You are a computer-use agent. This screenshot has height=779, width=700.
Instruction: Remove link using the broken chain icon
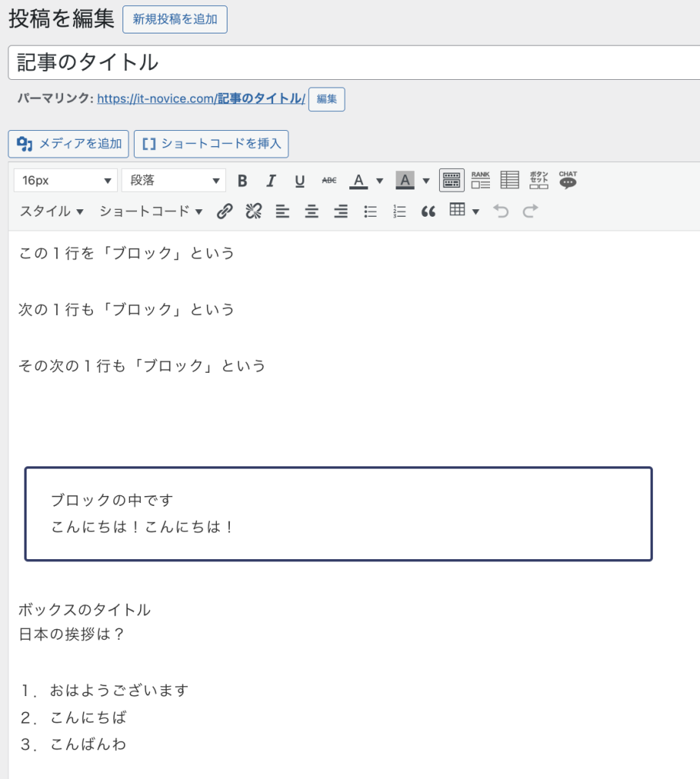[253, 211]
